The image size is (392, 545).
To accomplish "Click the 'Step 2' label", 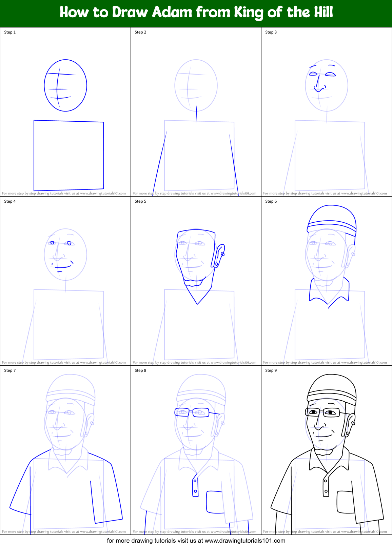I will pos(140,32).
